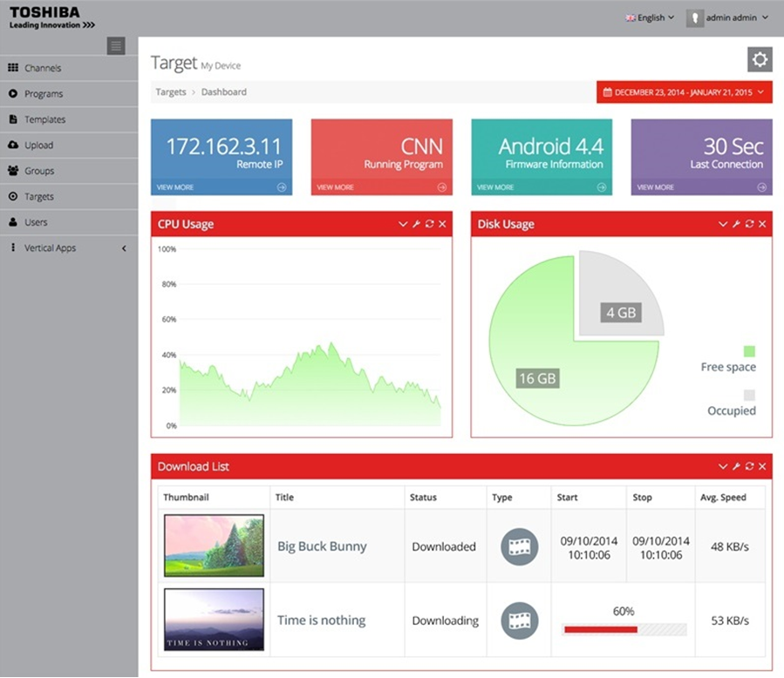Screen dimensions: 784x678
Task: Collapse the CPU Usage panel
Action: coord(403,225)
